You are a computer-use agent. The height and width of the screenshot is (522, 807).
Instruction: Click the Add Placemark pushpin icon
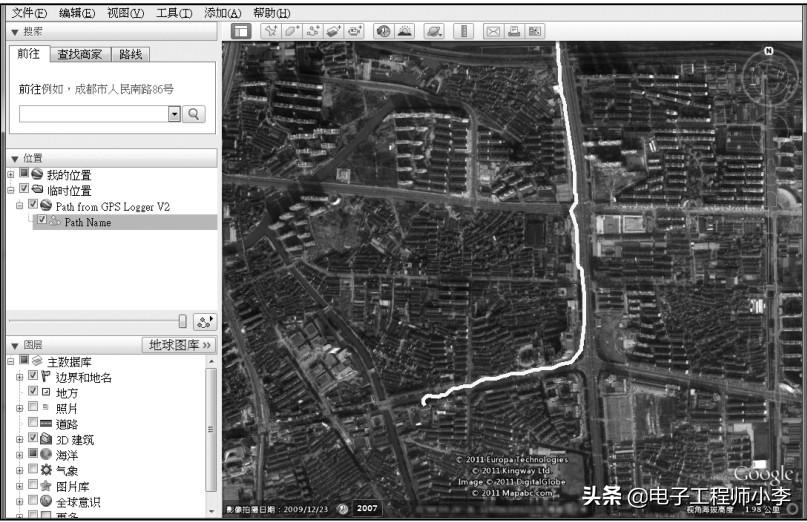pos(270,31)
